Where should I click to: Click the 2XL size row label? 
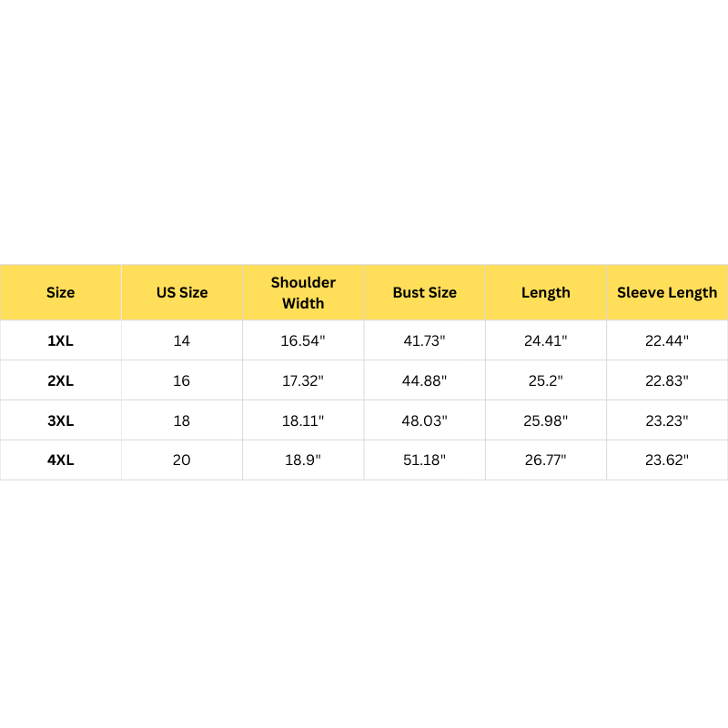tap(61, 380)
